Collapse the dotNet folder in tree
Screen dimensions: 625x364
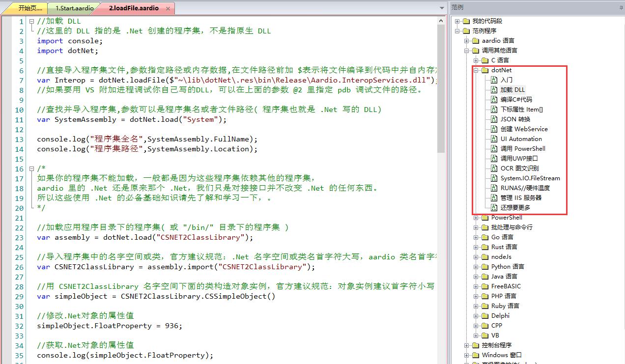click(x=476, y=70)
